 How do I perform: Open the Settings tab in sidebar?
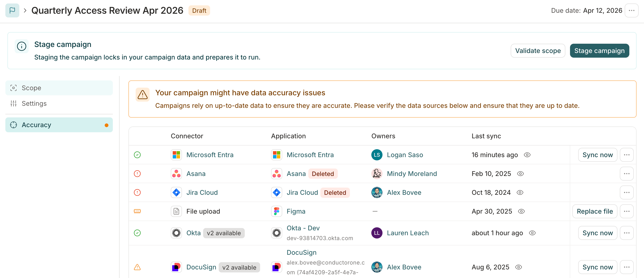[59, 103]
